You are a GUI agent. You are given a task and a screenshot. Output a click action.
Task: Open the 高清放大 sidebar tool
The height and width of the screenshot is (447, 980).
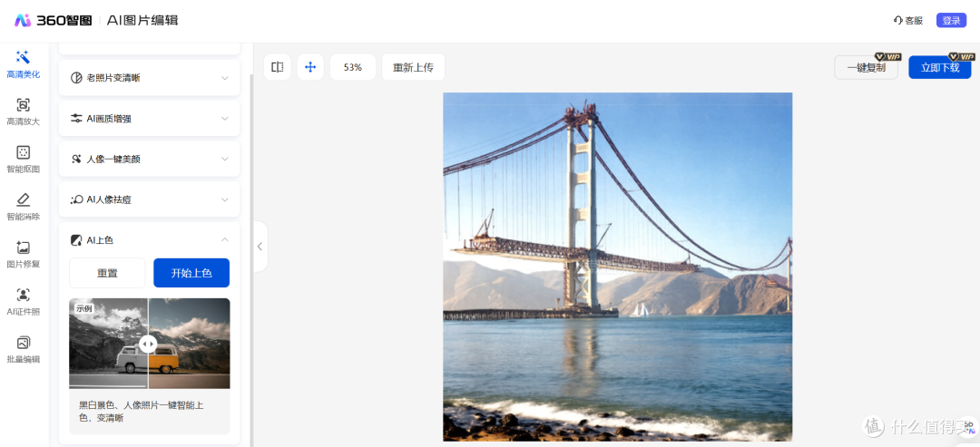pyautogui.click(x=23, y=112)
